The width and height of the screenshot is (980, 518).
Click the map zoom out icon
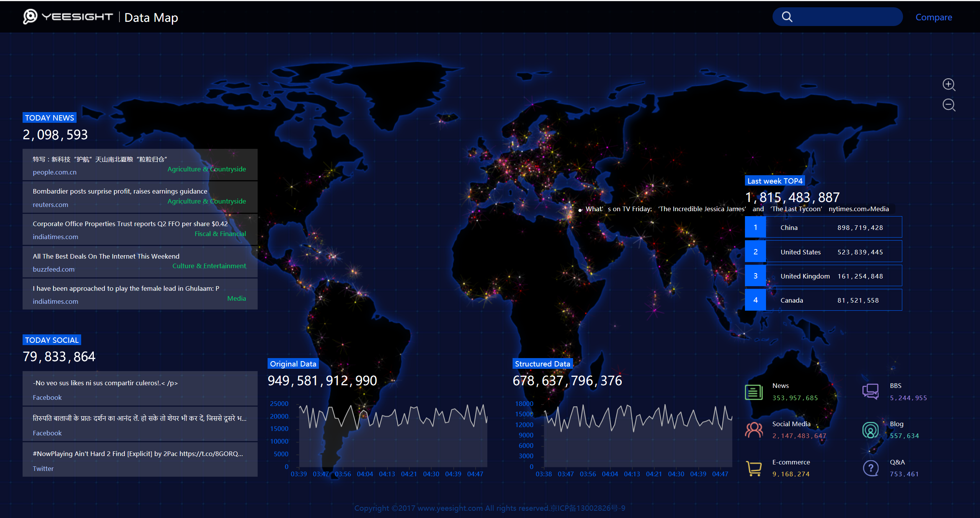949,105
